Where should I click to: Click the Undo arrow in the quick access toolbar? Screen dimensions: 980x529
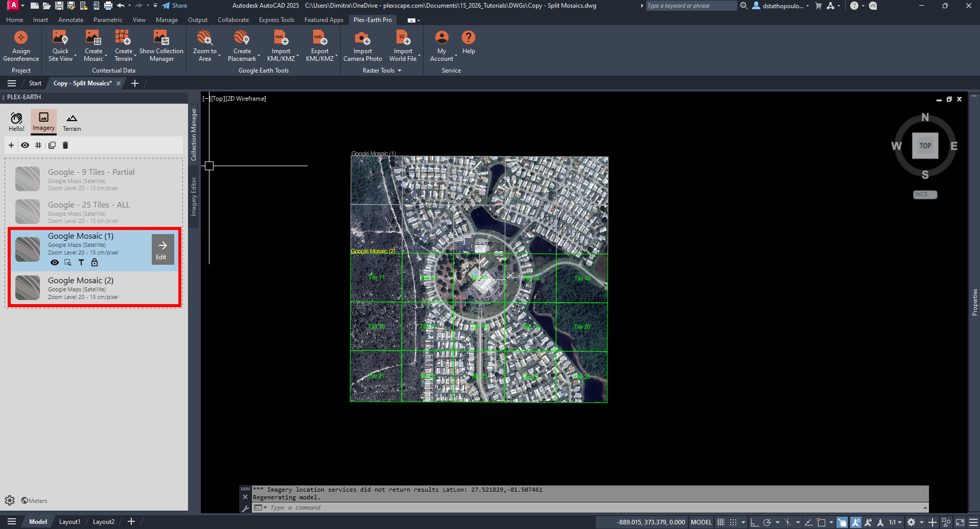[121, 6]
